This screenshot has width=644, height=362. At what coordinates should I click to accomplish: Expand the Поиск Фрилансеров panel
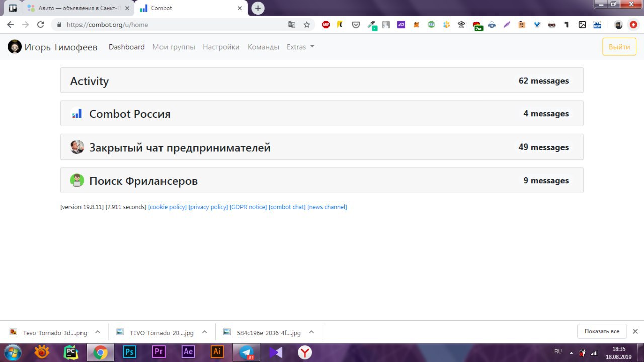(x=321, y=180)
